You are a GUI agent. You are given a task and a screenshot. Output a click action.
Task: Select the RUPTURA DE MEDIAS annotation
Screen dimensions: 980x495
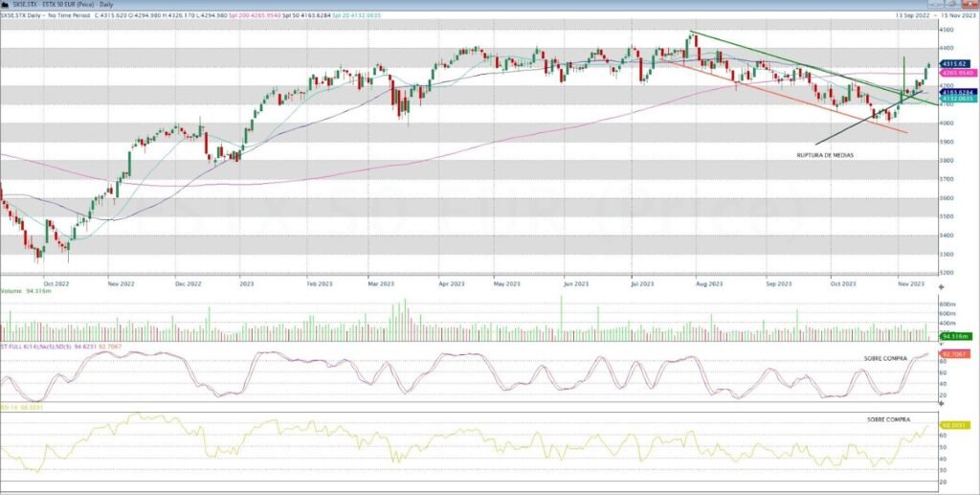tap(825, 155)
